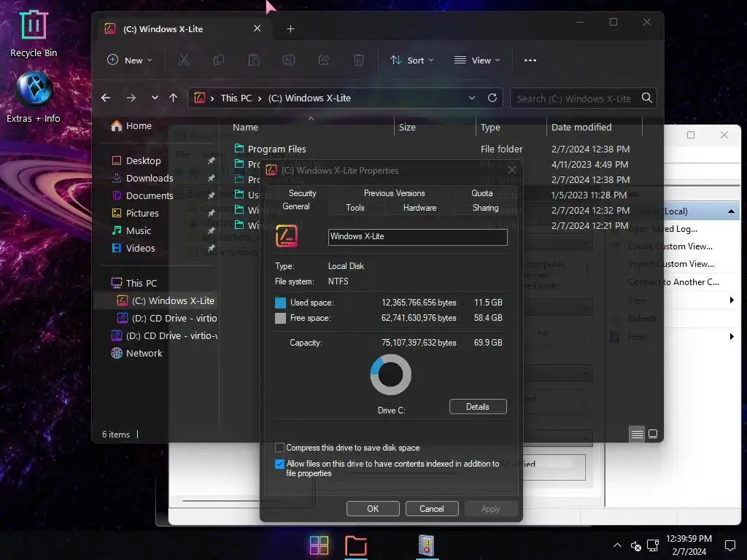This screenshot has height=560, width=747.
Task: Click This PC in address breadcrumb
Action: 236,98
